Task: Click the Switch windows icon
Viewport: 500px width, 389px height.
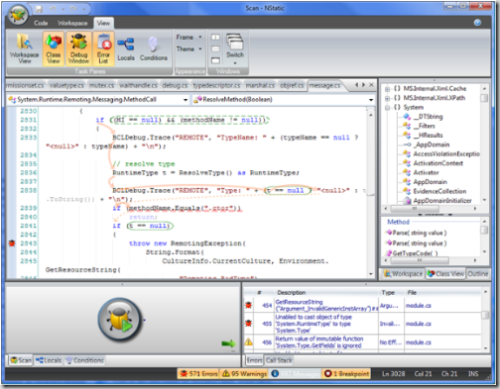Action: [235, 49]
